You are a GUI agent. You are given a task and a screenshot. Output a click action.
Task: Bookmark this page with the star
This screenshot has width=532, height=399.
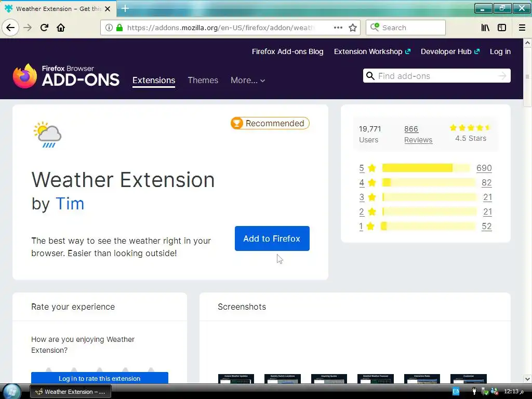point(353,28)
